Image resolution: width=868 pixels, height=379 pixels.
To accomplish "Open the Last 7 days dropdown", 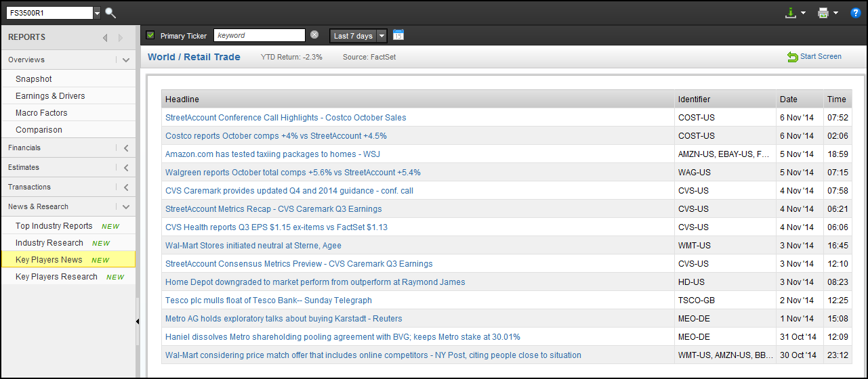I will click(x=358, y=36).
